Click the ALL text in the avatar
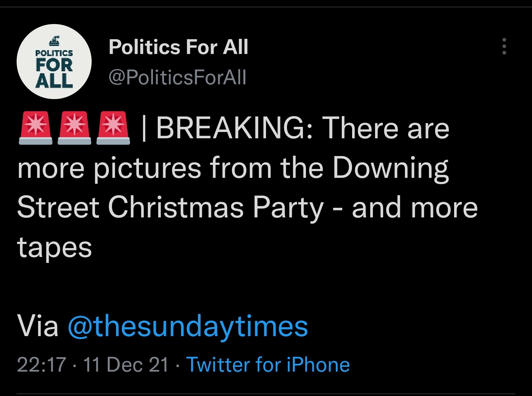The height and width of the screenshot is (396, 532). [54, 81]
